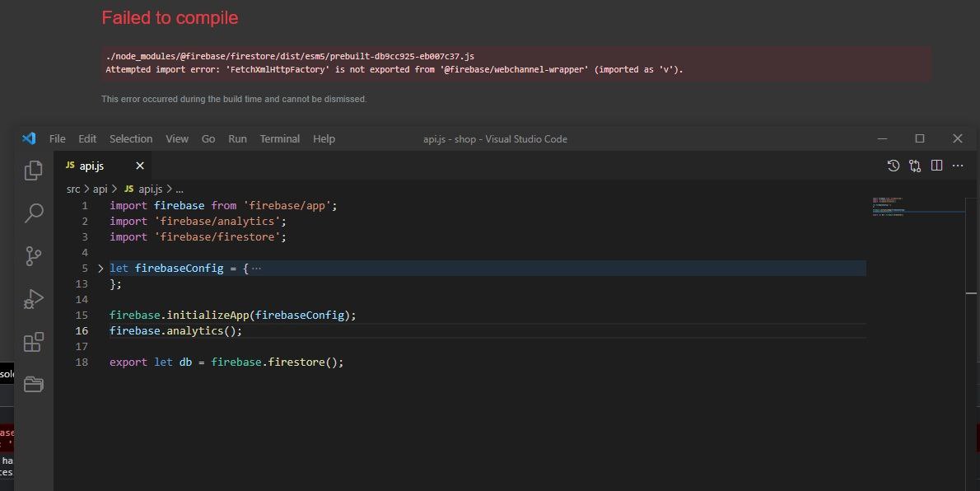Open the Explorer view in activity bar
The width and height of the screenshot is (980, 491).
point(34,170)
